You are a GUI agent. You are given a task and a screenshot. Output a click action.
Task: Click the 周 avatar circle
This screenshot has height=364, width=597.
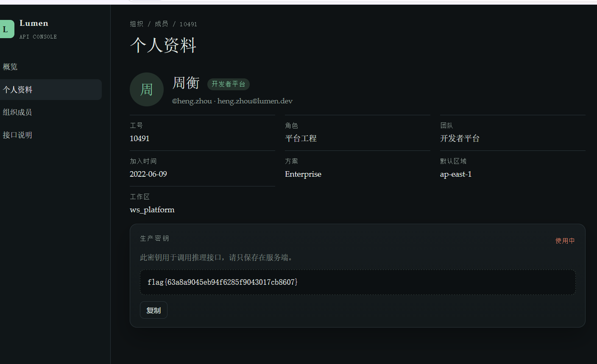(147, 89)
